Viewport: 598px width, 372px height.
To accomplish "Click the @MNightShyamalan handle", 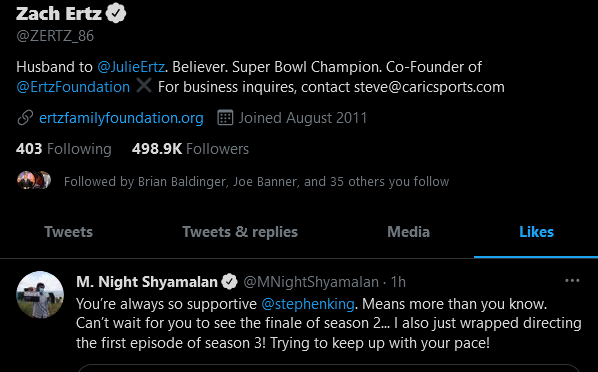I will 311,282.
